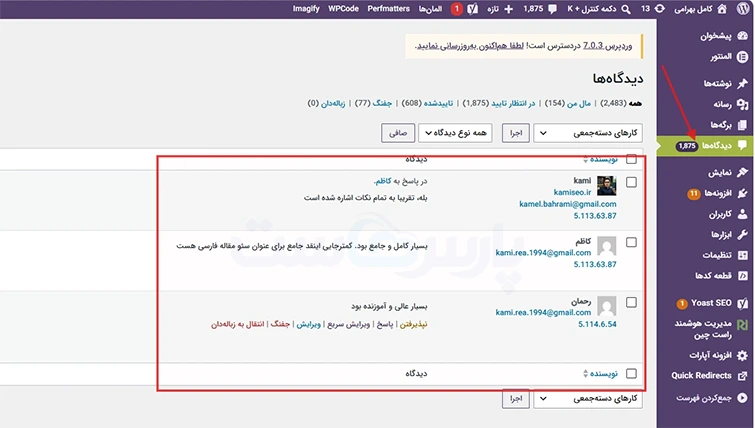The width and height of the screenshot is (755, 428).
Task: Tick the checkbox for کاظم's comment
Action: [x=631, y=242]
